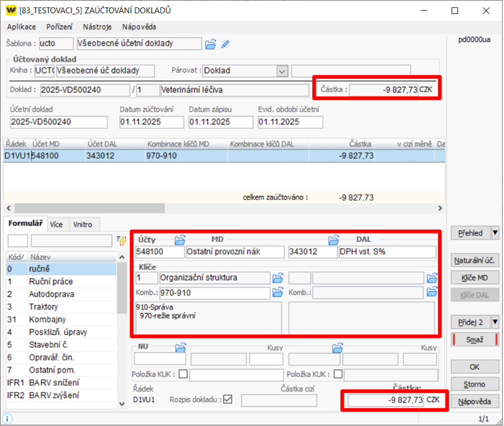The image size is (504, 426).
Task: Open the DAL account folder lookup icon
Action: point(335,239)
